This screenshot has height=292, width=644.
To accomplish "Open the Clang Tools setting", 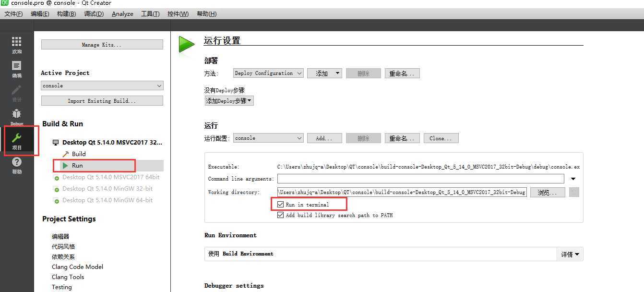I will tap(68, 277).
